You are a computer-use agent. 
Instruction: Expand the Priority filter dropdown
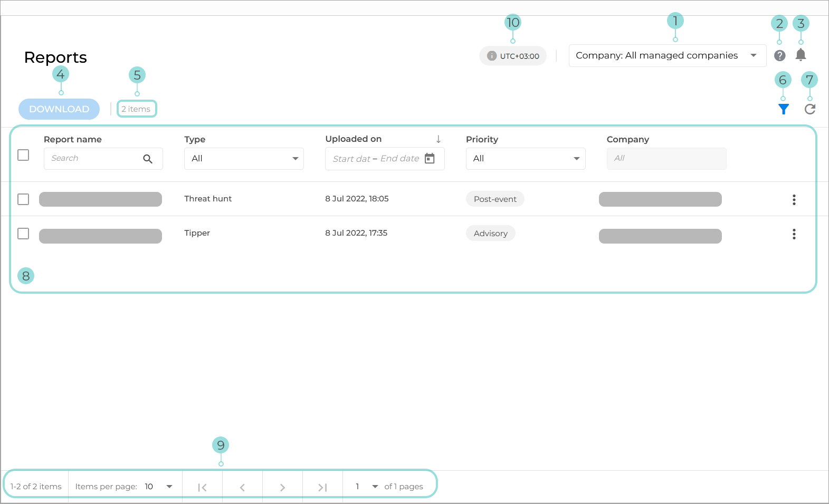click(x=526, y=159)
